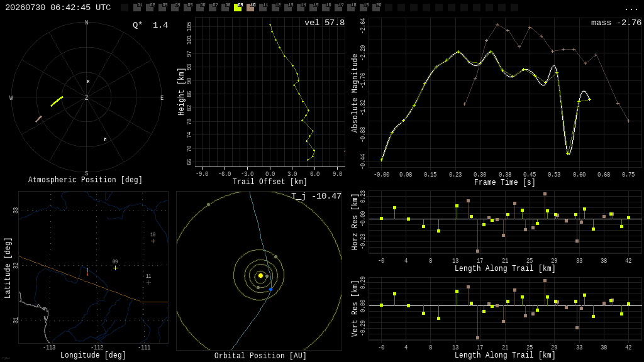
Task: Click station 11 cross marker on map
Action: point(148,282)
